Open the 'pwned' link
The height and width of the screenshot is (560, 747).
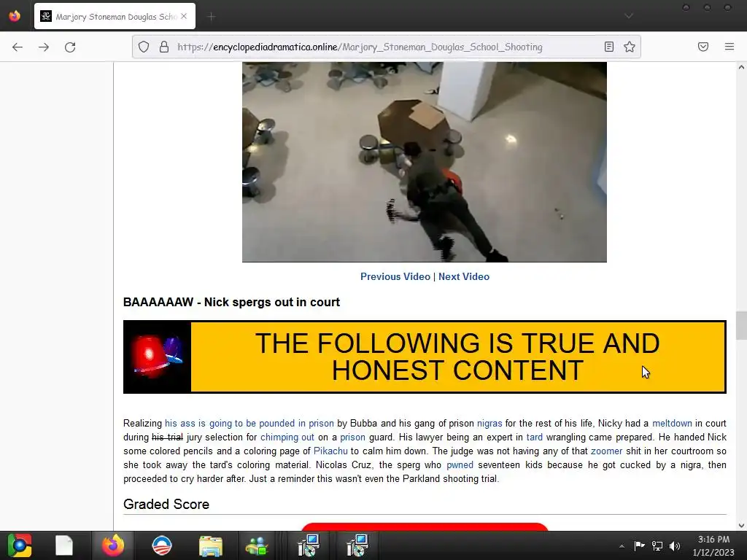460,464
